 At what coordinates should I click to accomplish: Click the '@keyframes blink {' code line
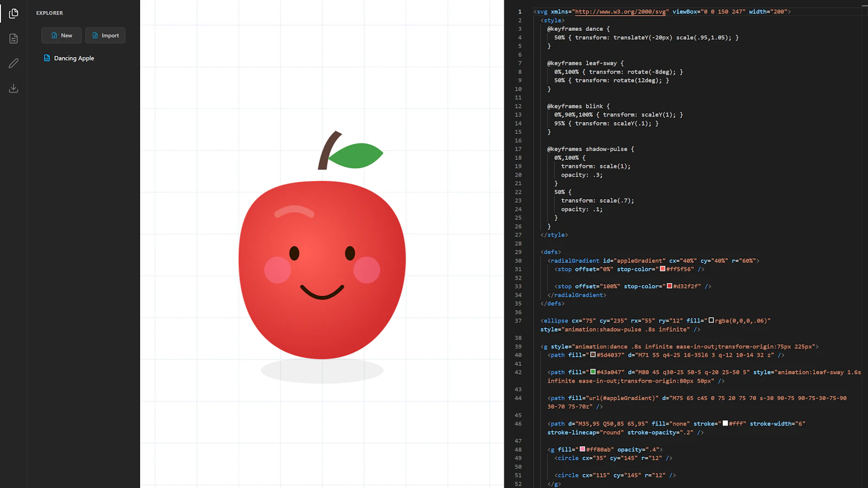578,106
